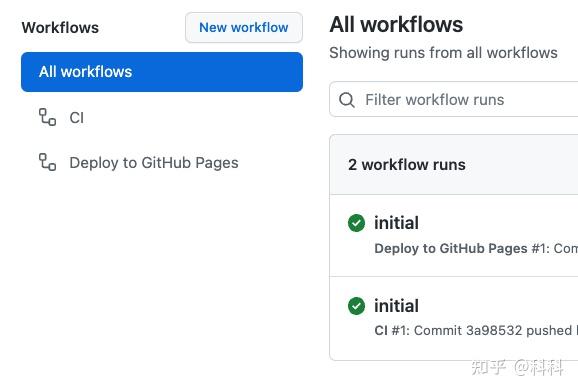Click CI #1 commit 3a98532 description
The width and height of the screenshot is (578, 392).
point(476,330)
